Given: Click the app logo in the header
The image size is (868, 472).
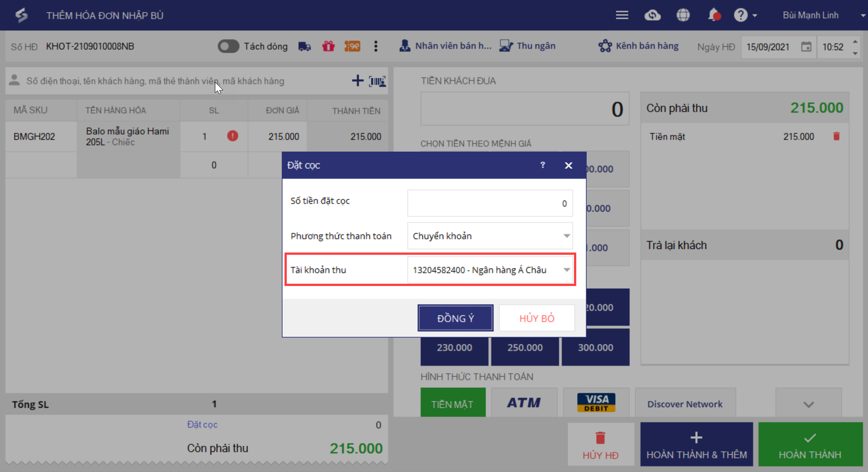Looking at the screenshot, I should click(x=21, y=15).
